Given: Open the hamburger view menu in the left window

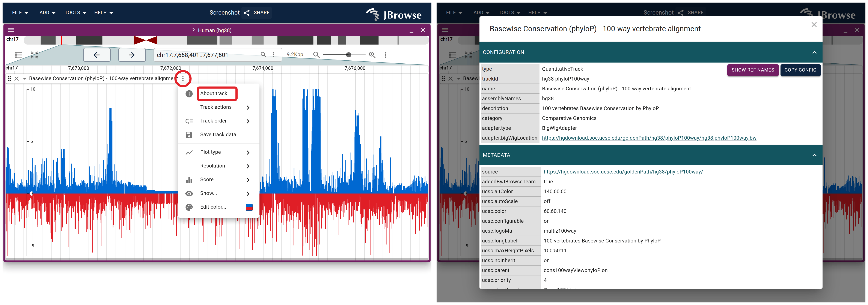Looking at the screenshot, I should coord(11,30).
